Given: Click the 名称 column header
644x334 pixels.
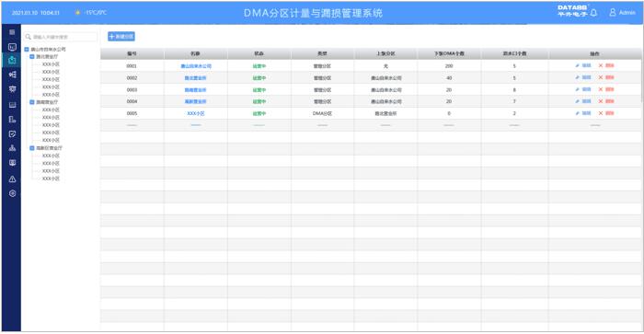Looking at the screenshot, I should coord(195,53).
